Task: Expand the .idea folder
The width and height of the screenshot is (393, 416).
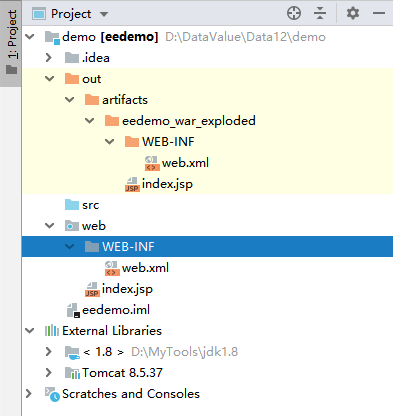Action: pos(49,58)
